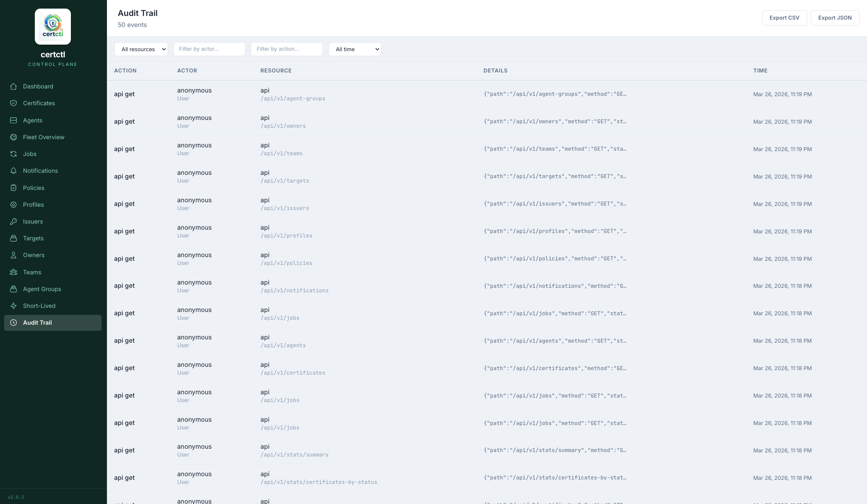This screenshot has height=504, width=867.
Task: Click anonymous actor in teams row
Action: (x=194, y=145)
